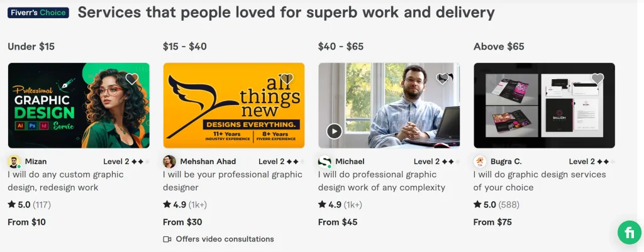Click Mehshan Ahad's profile avatar
The width and height of the screenshot is (644, 252).
(169, 162)
